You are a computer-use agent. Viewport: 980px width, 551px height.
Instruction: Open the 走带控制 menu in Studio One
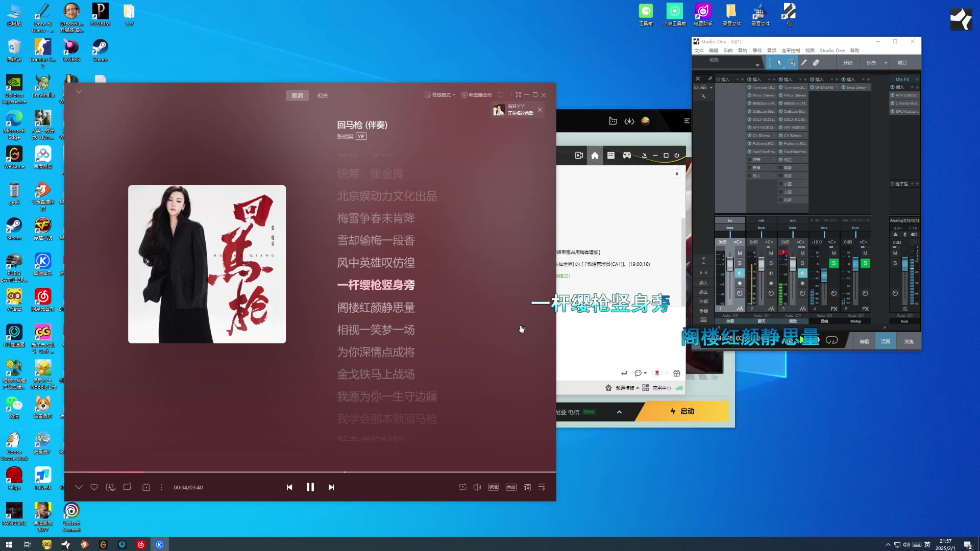(791, 51)
